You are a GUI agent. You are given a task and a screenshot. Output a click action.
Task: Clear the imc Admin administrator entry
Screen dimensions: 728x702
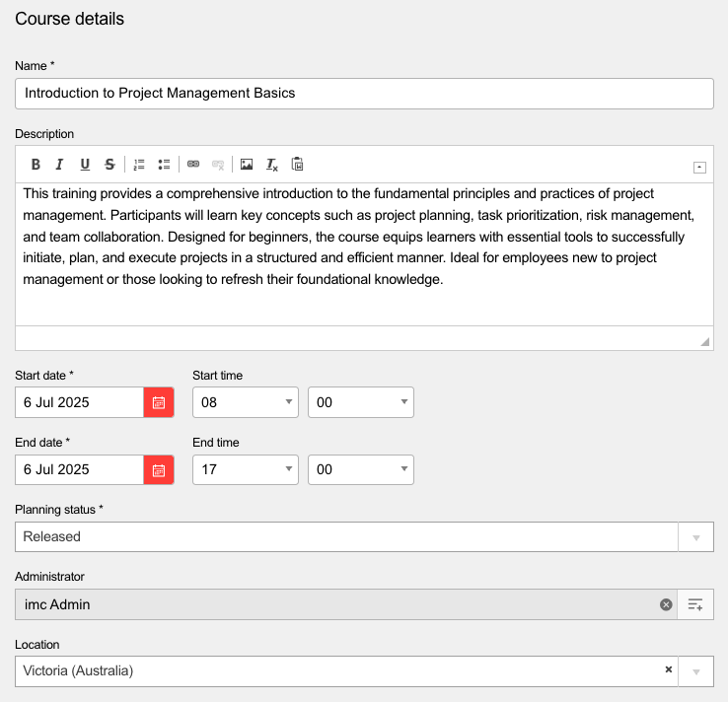666,604
